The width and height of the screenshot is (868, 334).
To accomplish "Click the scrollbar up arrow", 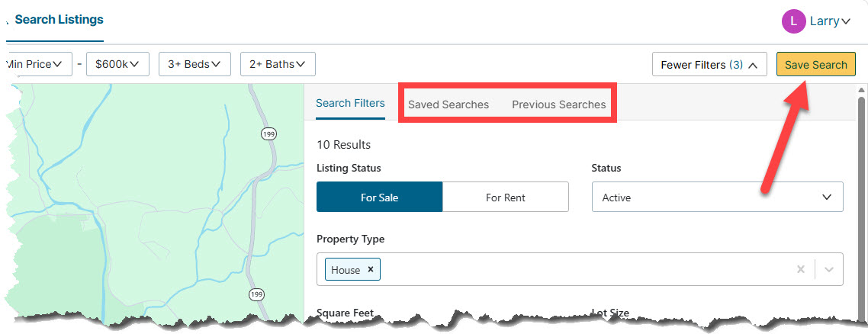I will 861,89.
